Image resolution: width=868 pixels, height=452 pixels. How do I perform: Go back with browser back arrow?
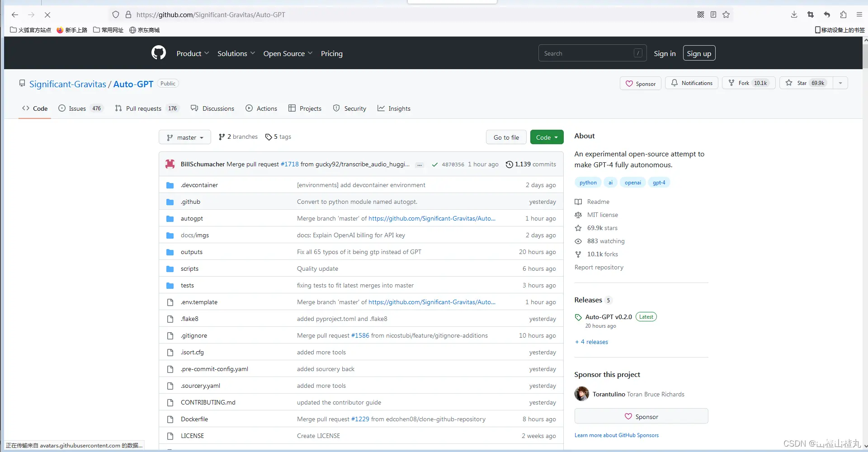[15, 15]
